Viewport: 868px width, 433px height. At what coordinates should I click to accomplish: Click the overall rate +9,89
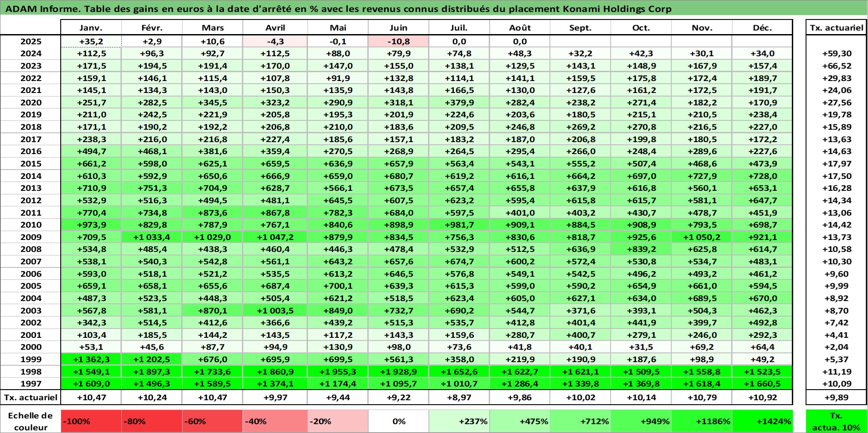[837, 398]
